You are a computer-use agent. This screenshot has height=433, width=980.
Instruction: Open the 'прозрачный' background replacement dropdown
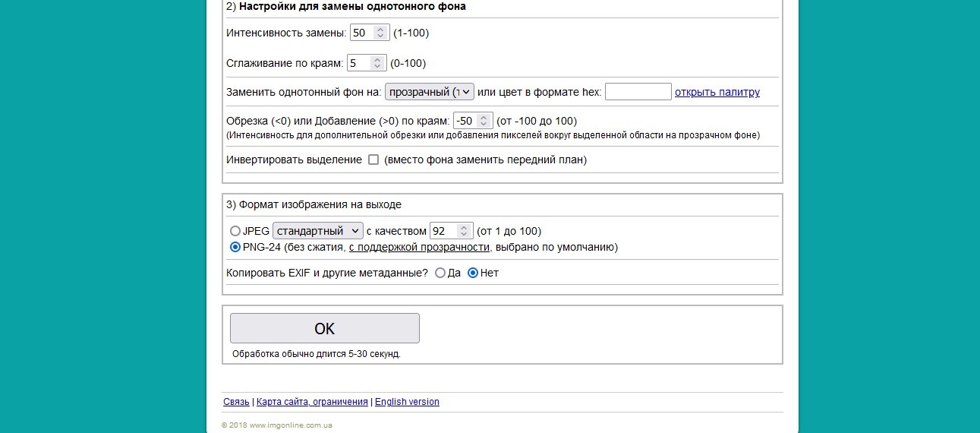[430, 92]
